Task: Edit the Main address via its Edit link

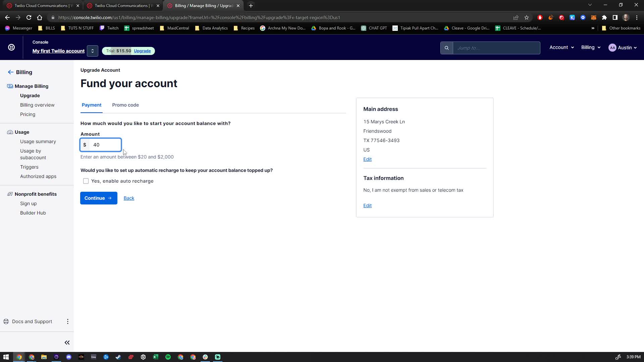Action: click(367, 159)
